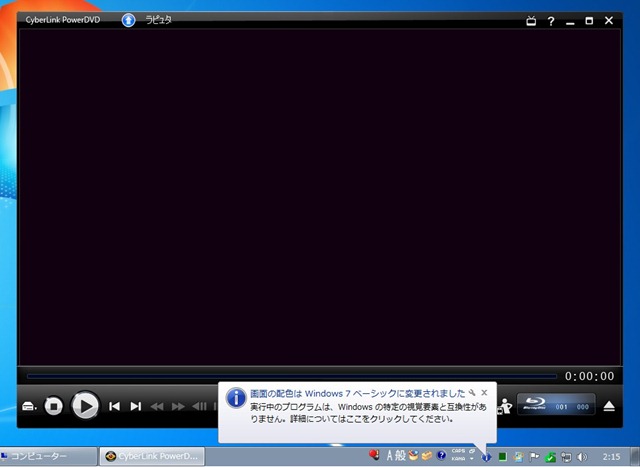Click the Show desktop button
The width and height of the screenshot is (640, 467).
[635, 456]
